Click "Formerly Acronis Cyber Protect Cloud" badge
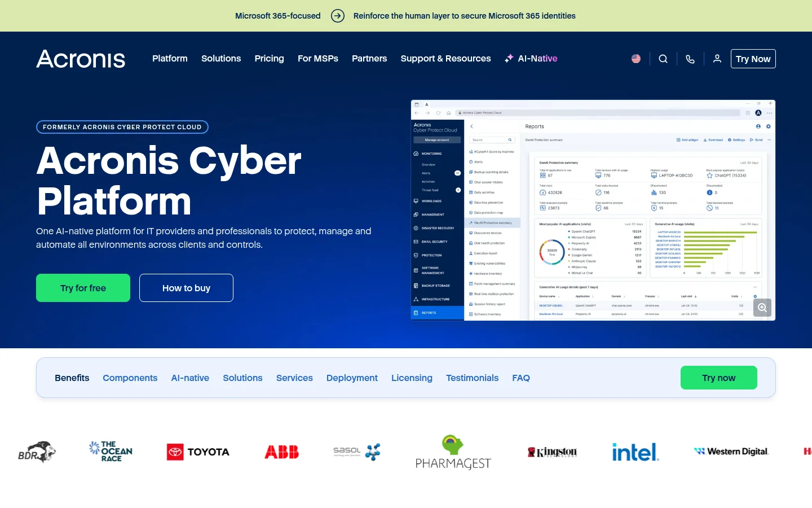Image resolution: width=812 pixels, height=508 pixels. click(122, 127)
